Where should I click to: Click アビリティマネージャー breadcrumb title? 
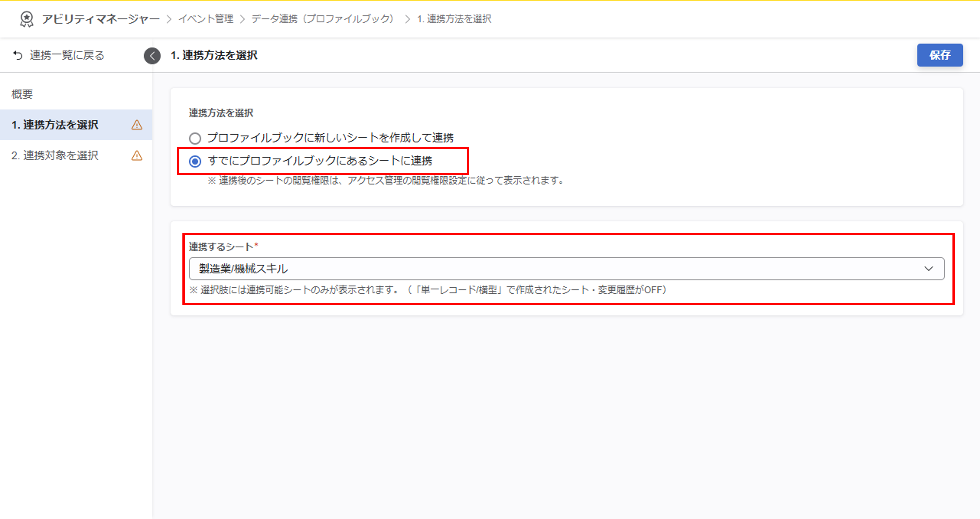pyautogui.click(x=100, y=19)
